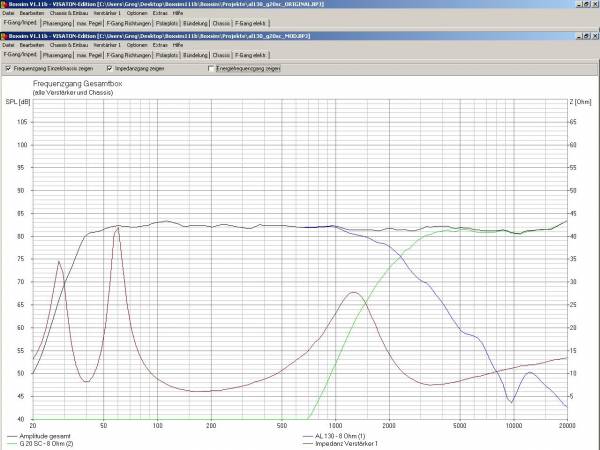
Task: Switch to Bündelung tab in ORIGINAL window
Action: tap(195, 23)
